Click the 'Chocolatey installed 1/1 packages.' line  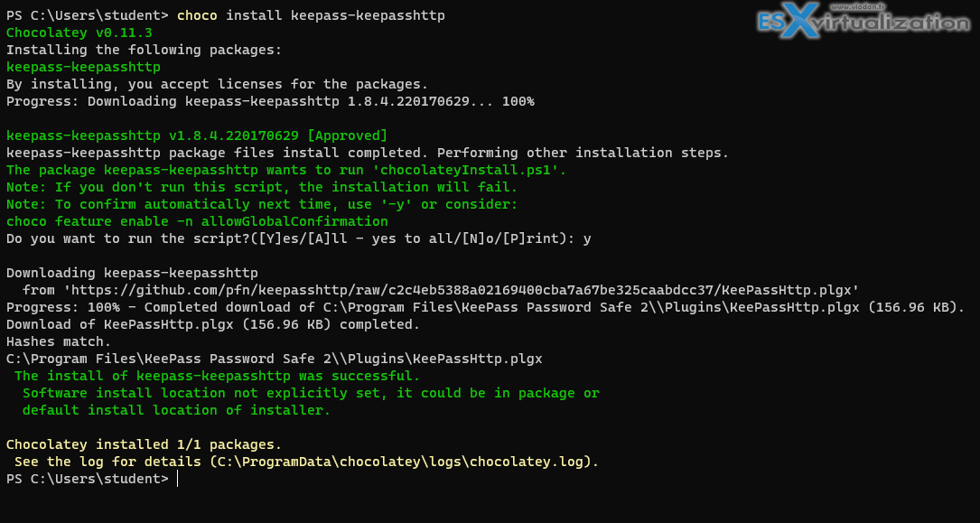click(144, 445)
